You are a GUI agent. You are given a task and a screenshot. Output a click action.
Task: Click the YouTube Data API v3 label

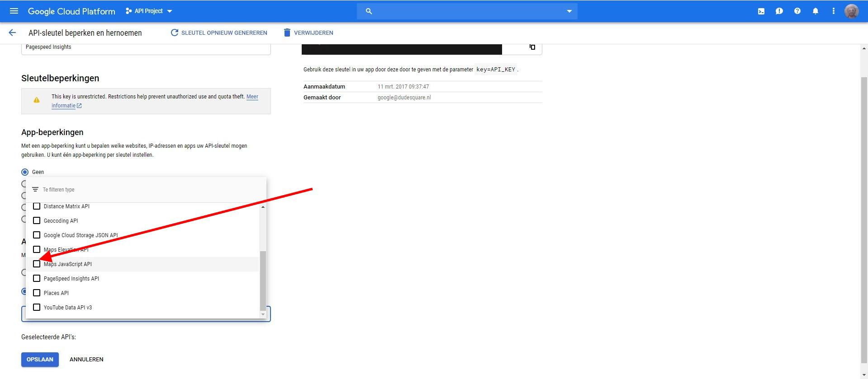tap(68, 308)
